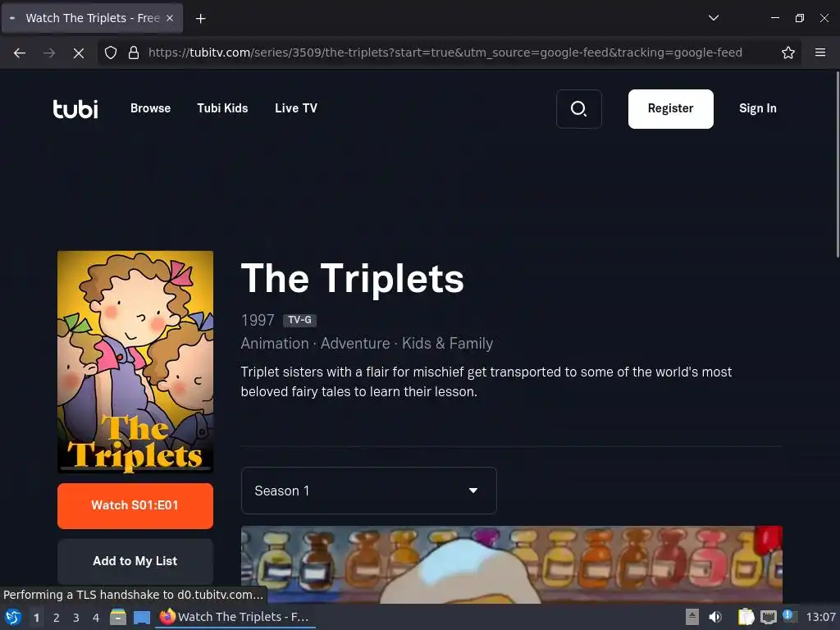Click the Sign In link
Viewport: 840px width, 630px height.
pos(757,108)
